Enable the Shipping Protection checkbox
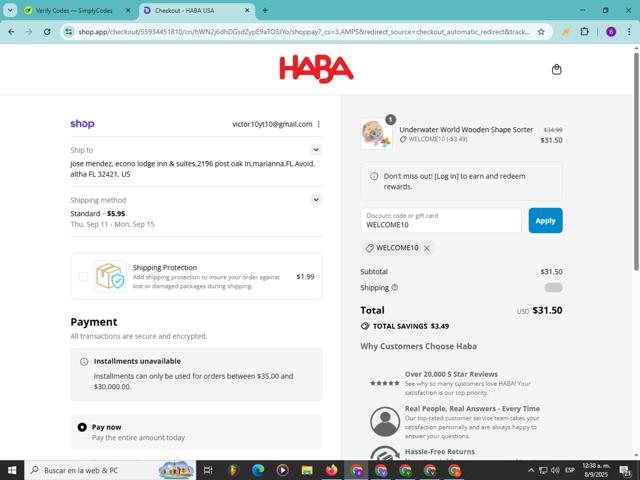This screenshot has height=480, width=640. click(x=83, y=276)
